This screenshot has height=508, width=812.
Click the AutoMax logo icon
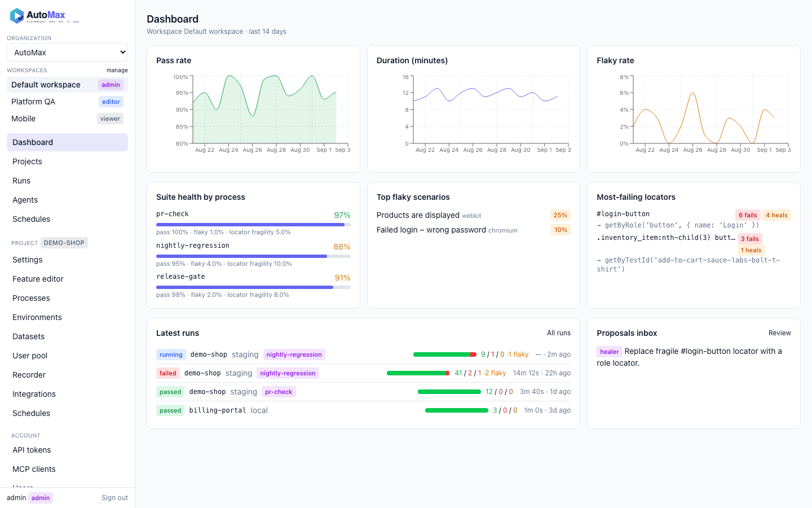(17, 16)
